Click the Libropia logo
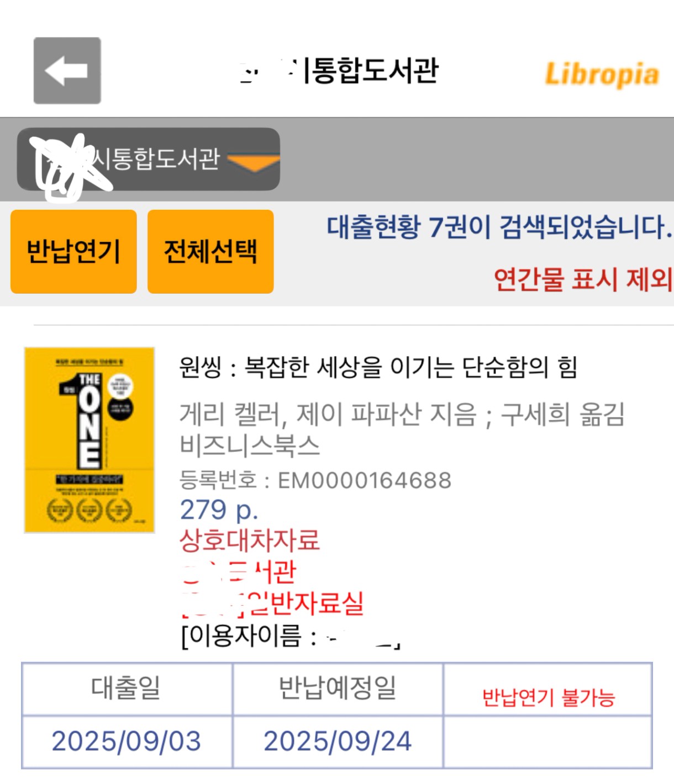Screen dimensions: 674x784 (x=602, y=75)
